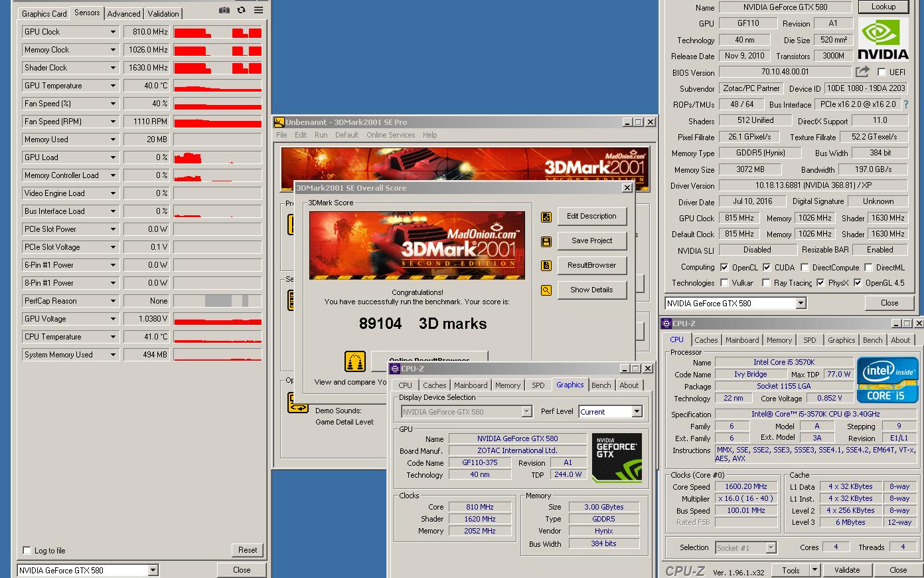Toggle the Vulkan checkbox
Screen dimensions: 924x578
pyautogui.click(x=724, y=282)
